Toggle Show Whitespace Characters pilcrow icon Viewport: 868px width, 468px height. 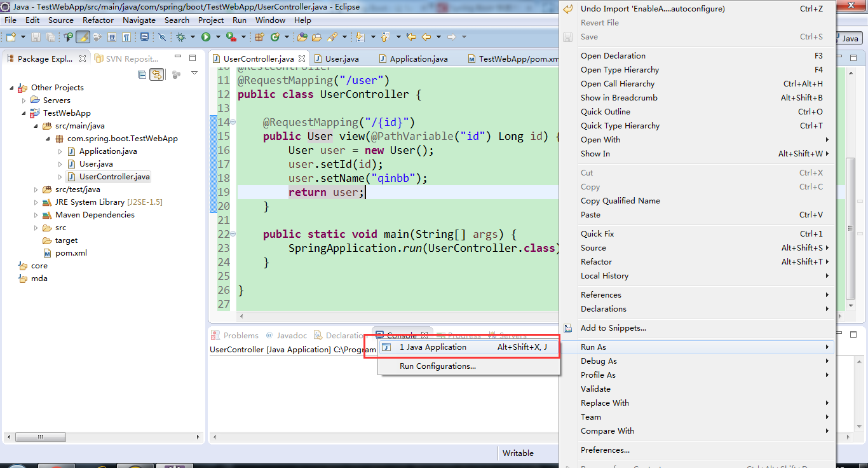point(126,38)
